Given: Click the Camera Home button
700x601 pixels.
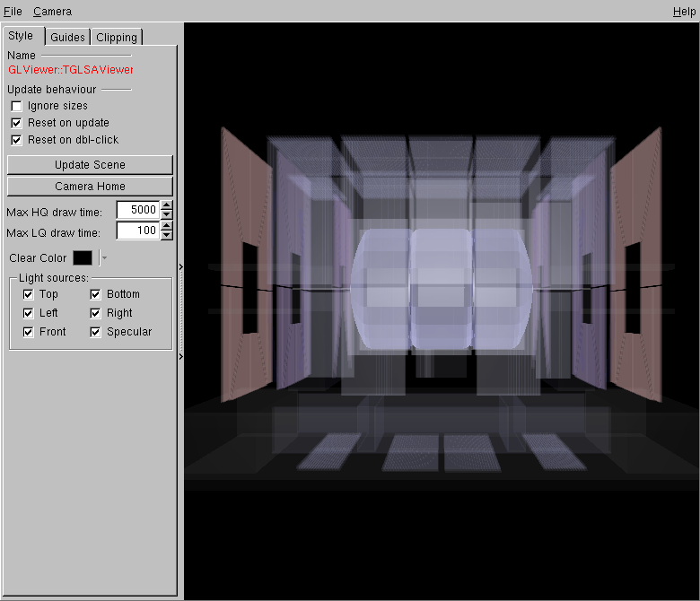Looking at the screenshot, I should point(90,186).
